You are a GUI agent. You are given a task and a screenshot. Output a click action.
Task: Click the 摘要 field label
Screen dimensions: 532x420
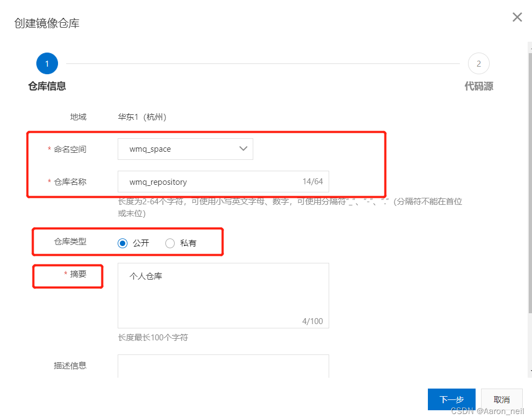coord(79,274)
